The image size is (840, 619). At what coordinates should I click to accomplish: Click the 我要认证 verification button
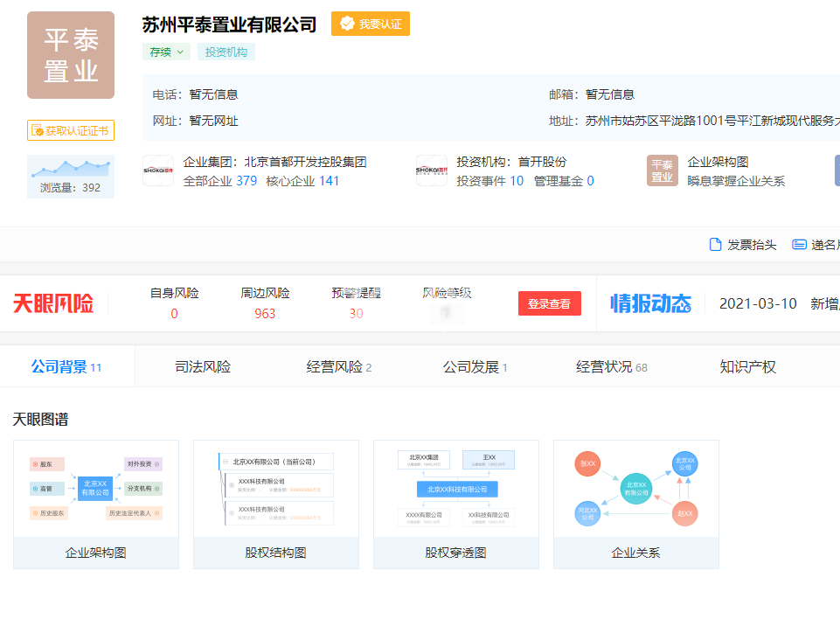[371, 24]
